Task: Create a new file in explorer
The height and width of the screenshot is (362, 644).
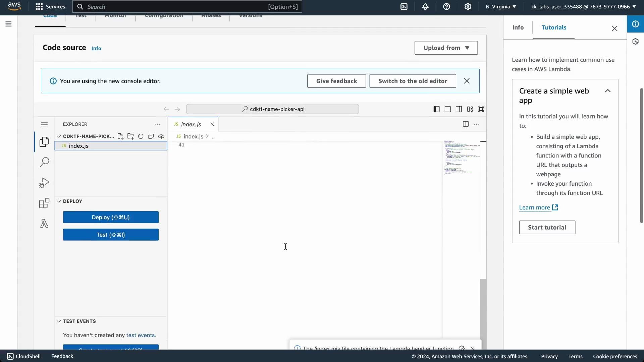Action: click(x=120, y=136)
